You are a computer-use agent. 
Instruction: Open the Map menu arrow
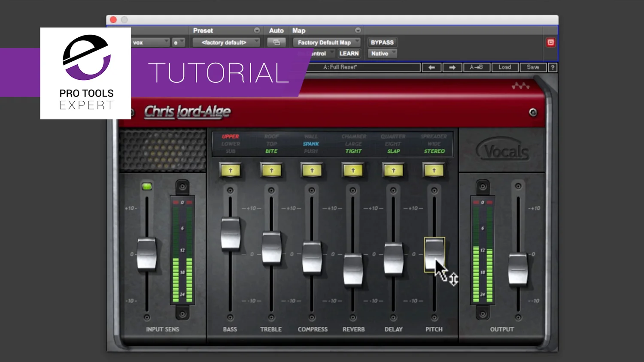pyautogui.click(x=358, y=30)
